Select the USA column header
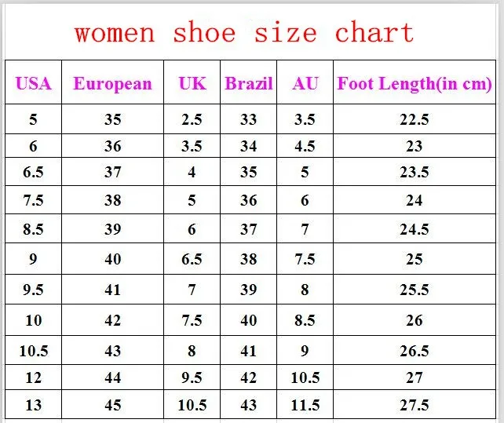This screenshot has height=423, width=504. pos(34,82)
